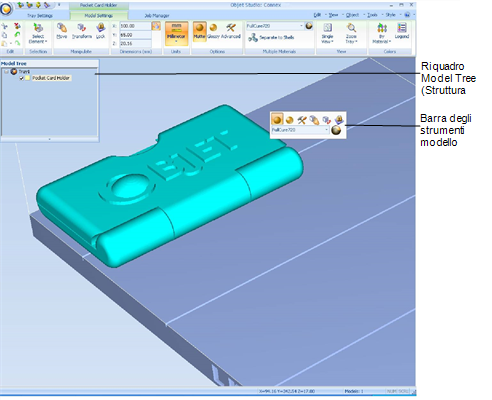Open Advanced options hammer icon in ribbon

point(231,31)
